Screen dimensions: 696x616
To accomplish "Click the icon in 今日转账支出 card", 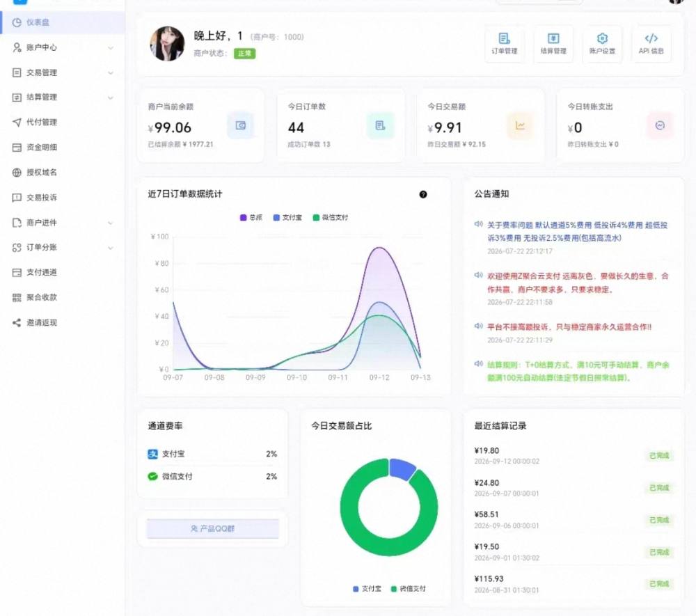I will (660, 125).
